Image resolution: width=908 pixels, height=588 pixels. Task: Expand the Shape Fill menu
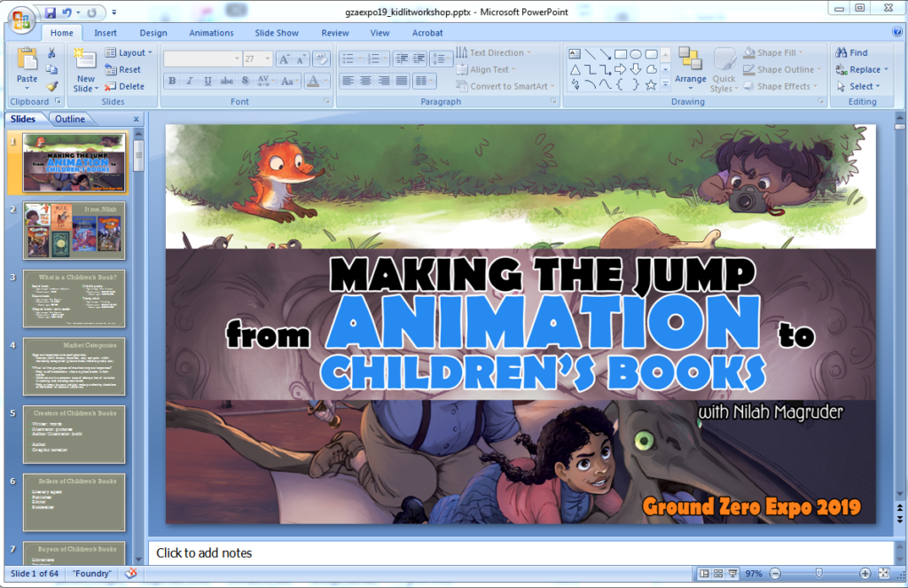pyautogui.click(x=773, y=52)
